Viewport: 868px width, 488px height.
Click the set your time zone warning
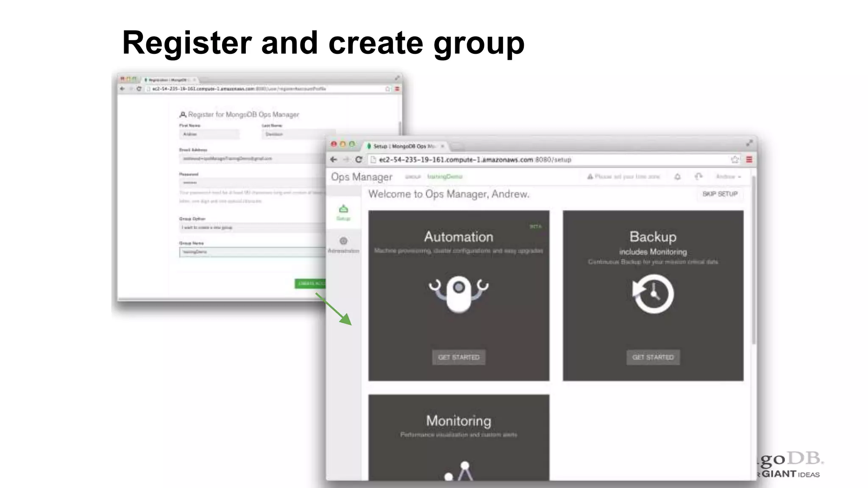click(623, 177)
